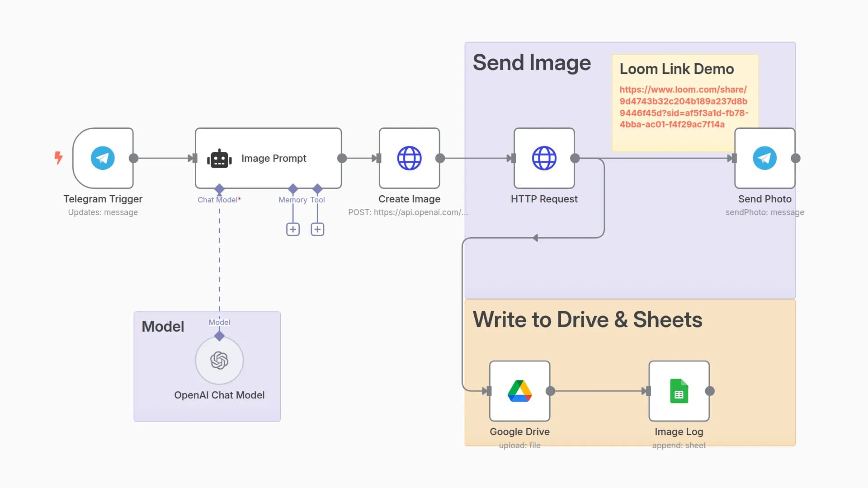Add a Memory sub-node with plus button

pos(293,230)
